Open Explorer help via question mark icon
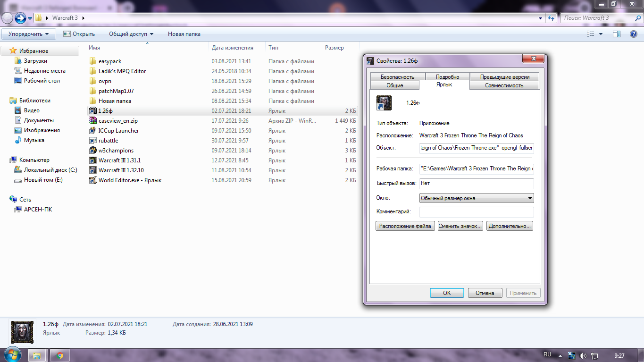The image size is (644, 362). [x=634, y=34]
